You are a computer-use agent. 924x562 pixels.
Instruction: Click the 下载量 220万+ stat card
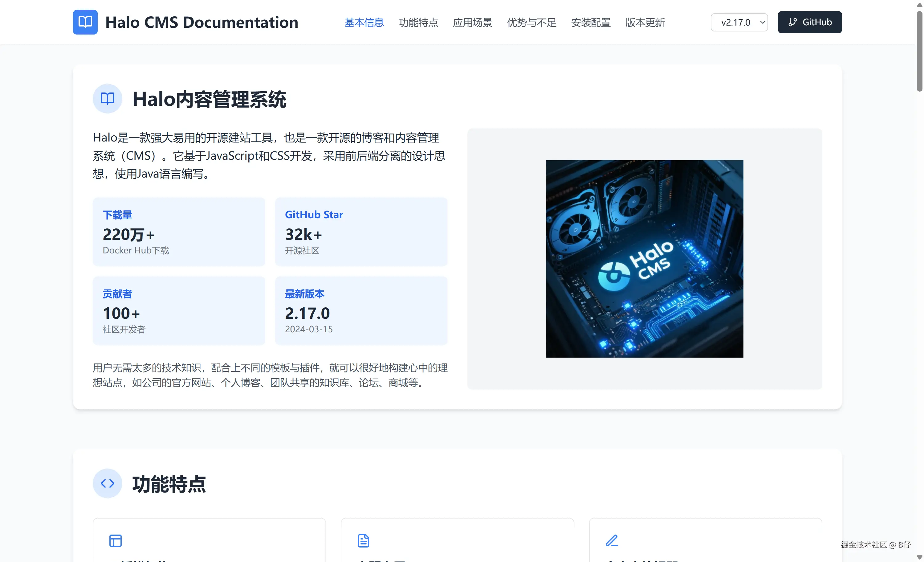178,232
